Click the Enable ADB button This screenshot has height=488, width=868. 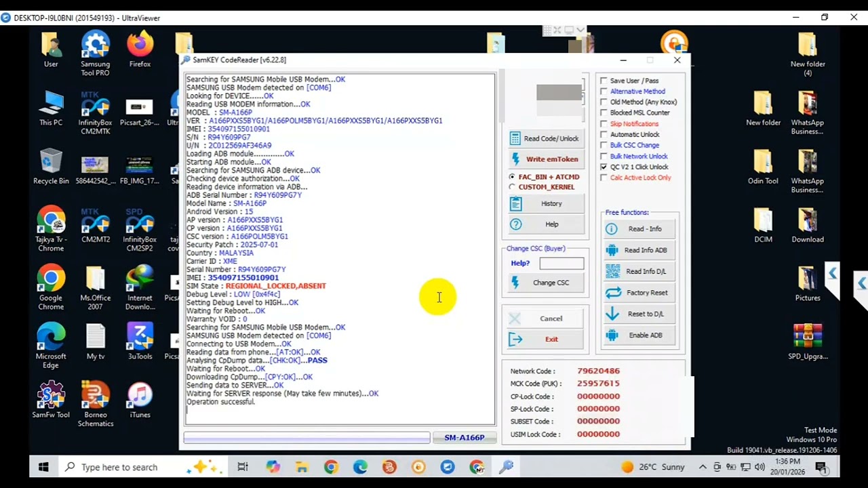(639, 335)
